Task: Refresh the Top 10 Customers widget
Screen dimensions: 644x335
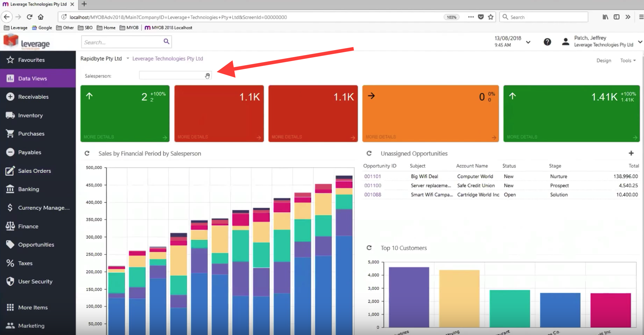Action: point(369,248)
